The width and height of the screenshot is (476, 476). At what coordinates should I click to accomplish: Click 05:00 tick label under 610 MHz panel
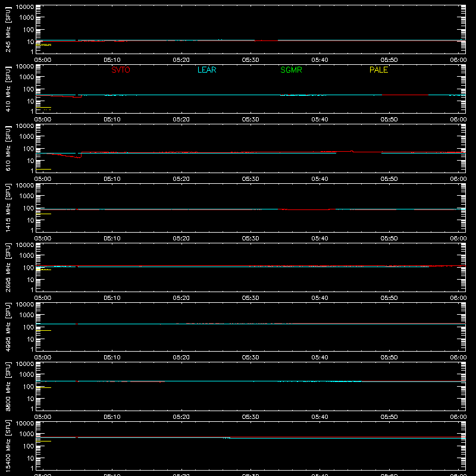pos(43,179)
